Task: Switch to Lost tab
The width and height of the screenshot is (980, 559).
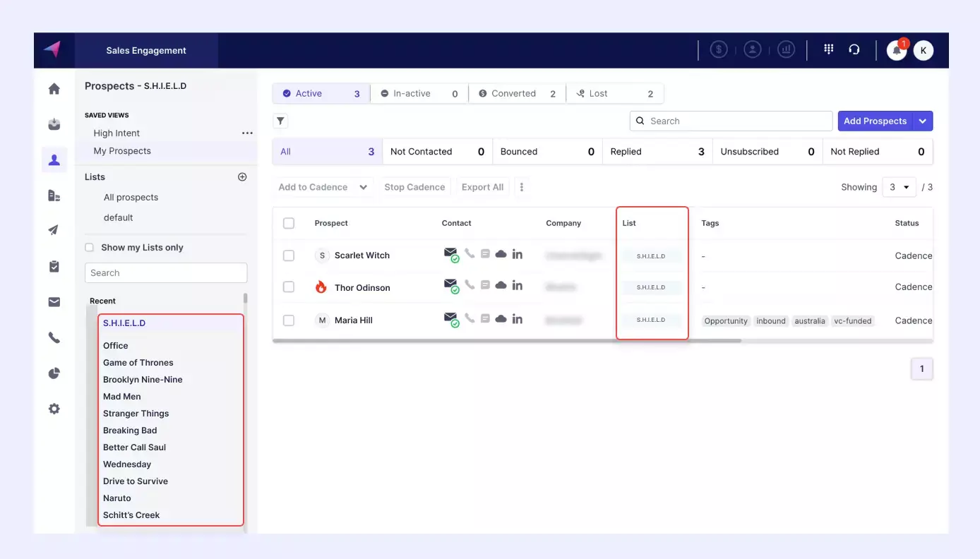Action: (615, 93)
